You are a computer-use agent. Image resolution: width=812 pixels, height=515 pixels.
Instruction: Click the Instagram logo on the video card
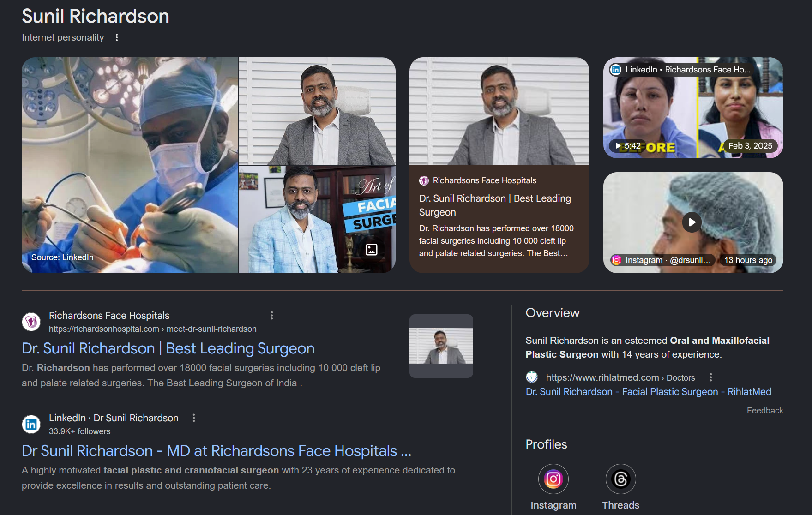click(x=616, y=260)
